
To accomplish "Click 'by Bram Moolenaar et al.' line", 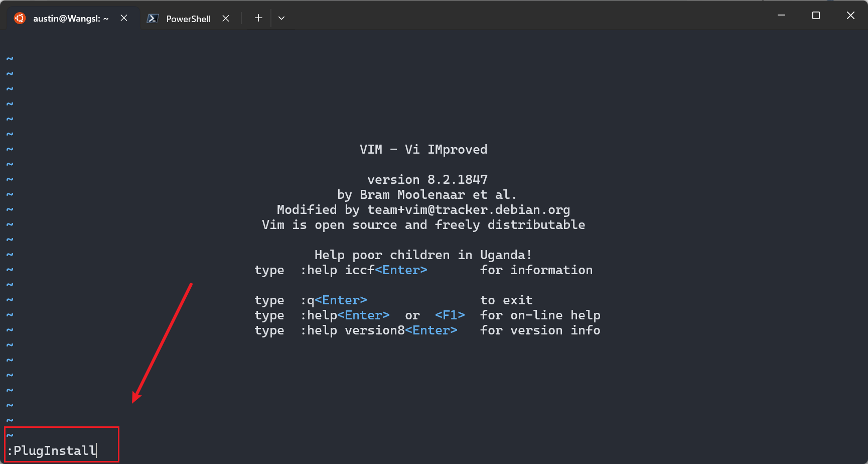I will point(427,195).
